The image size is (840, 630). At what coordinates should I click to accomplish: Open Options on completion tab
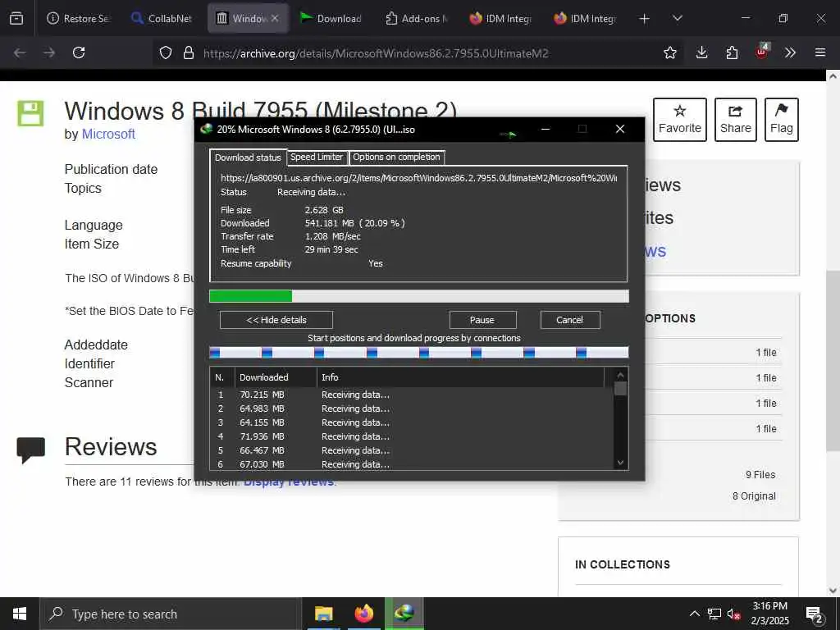click(x=396, y=157)
